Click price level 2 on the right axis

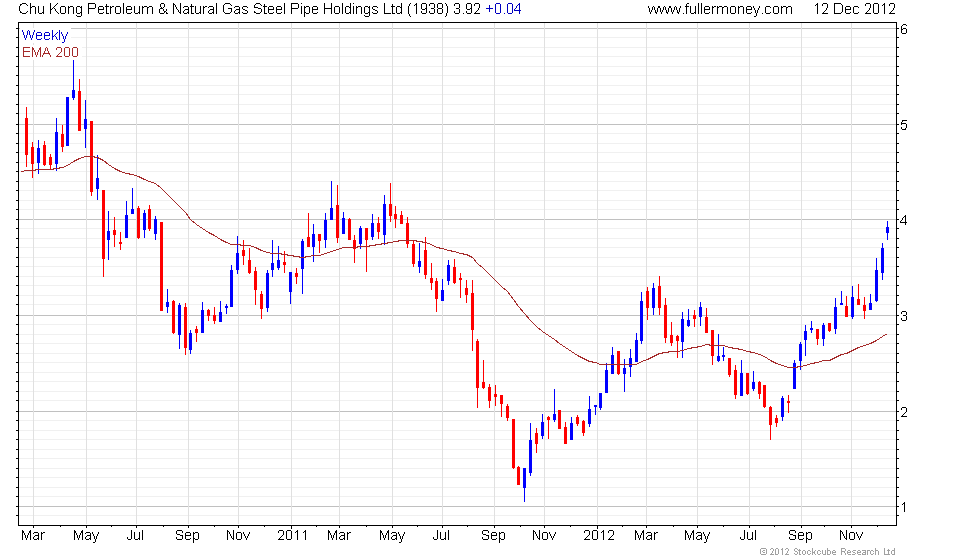[903, 412]
